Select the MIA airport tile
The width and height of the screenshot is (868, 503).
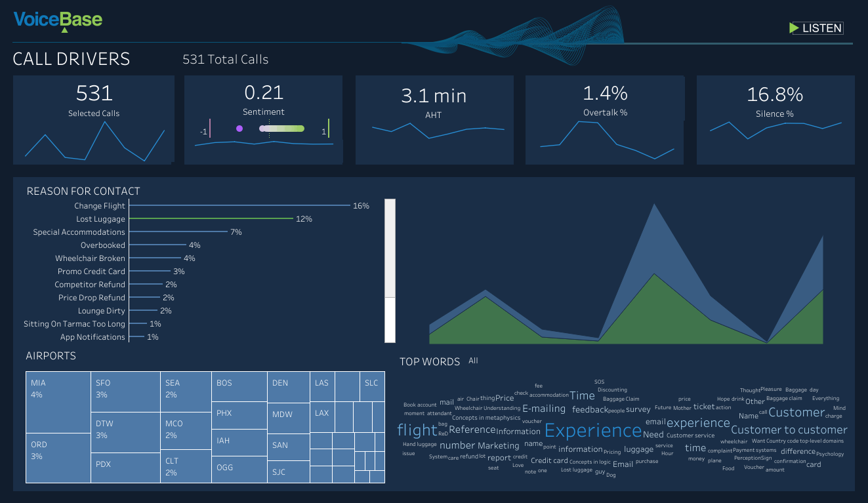pos(58,402)
